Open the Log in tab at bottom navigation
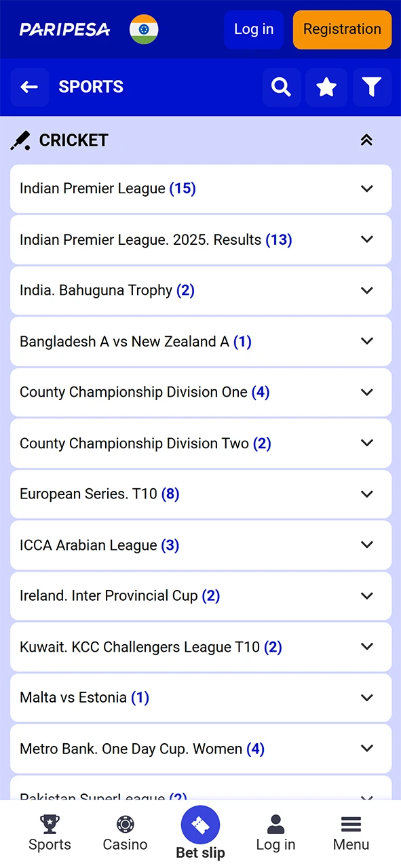 275,833
